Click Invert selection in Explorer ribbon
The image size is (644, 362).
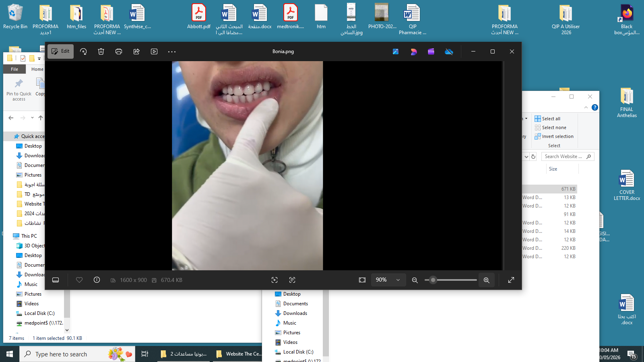tap(554, 136)
